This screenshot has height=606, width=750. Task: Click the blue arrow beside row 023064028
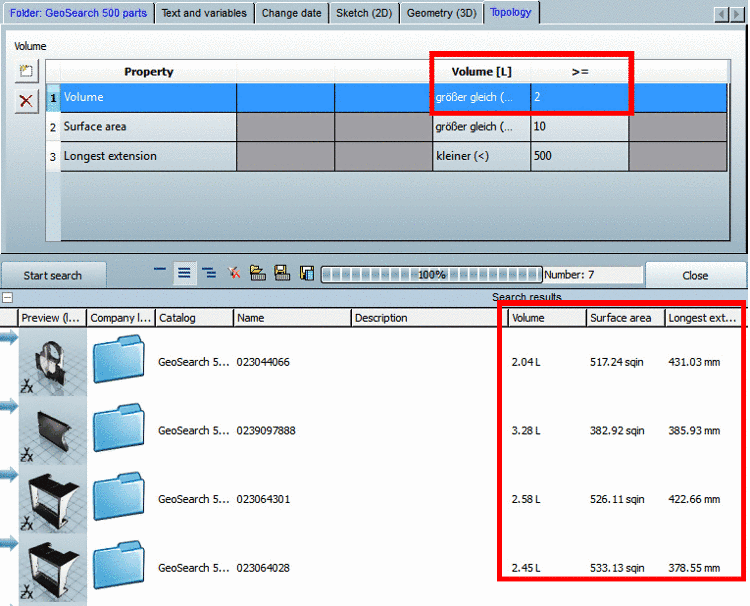pos(9,543)
